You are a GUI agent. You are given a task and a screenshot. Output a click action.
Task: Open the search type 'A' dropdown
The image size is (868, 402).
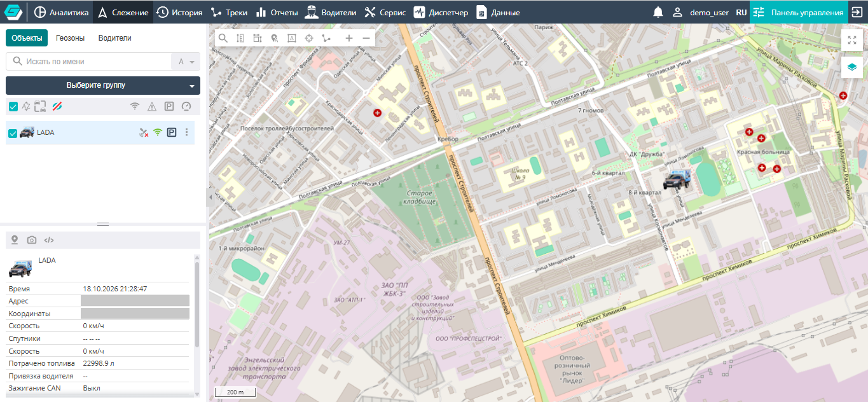tap(186, 62)
